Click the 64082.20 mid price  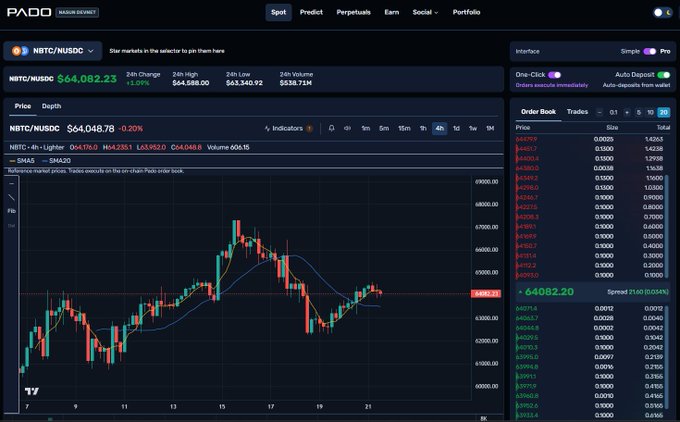point(549,292)
